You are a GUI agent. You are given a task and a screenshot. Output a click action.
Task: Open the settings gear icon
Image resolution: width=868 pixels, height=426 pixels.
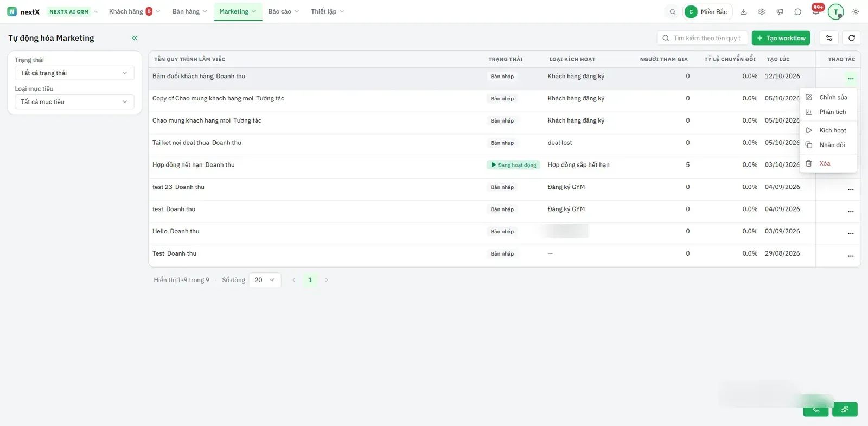[x=762, y=11]
